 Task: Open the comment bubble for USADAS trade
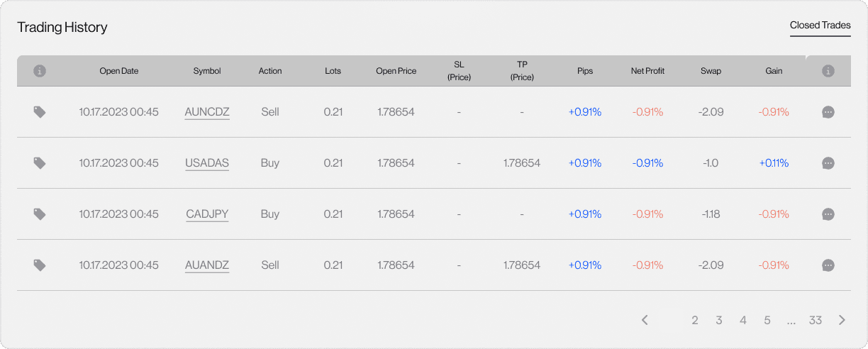[x=828, y=163]
